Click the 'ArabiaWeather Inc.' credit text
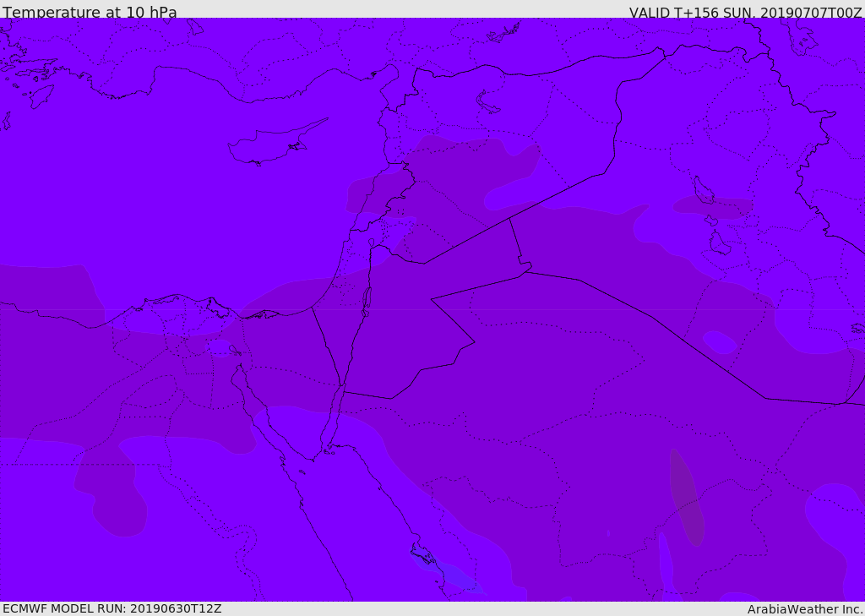This screenshot has height=616, width=865. (805, 609)
